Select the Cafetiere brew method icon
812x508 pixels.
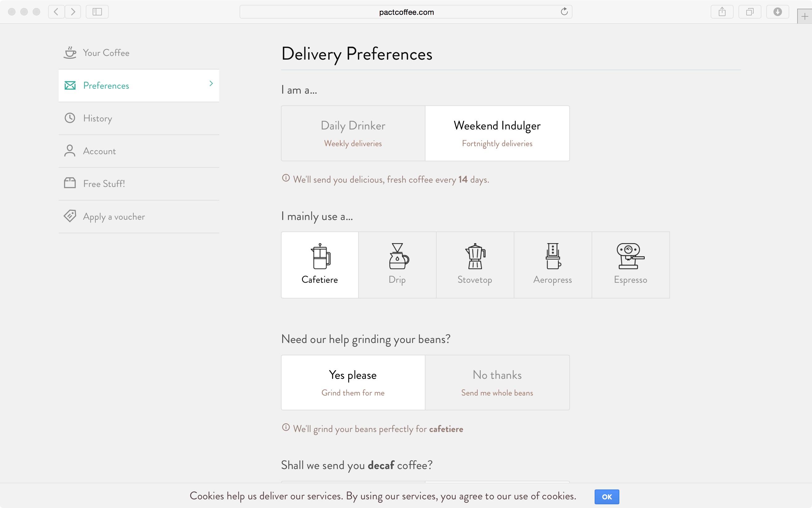[320, 256]
